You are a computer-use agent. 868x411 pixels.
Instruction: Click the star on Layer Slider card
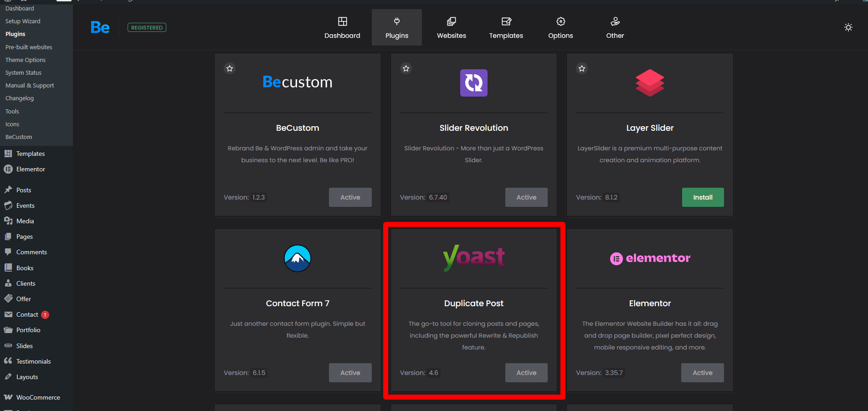tap(582, 68)
